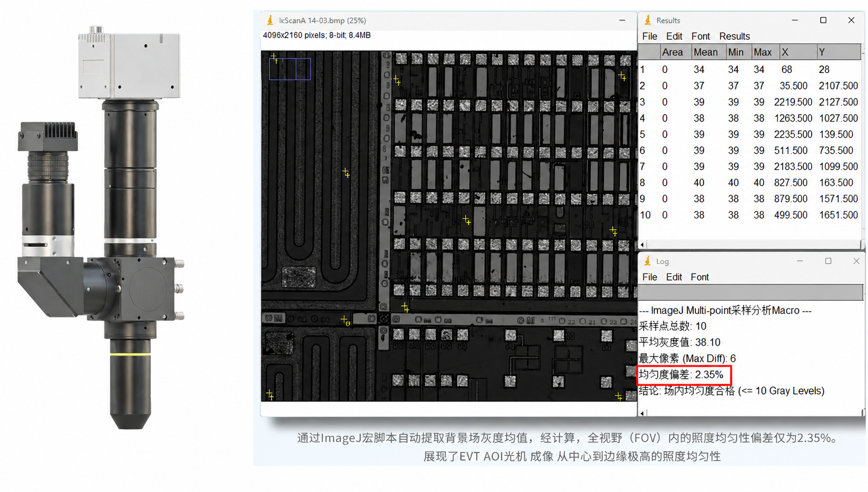Click the Y value 1651.500
The height and width of the screenshot is (492, 868).
(x=838, y=215)
